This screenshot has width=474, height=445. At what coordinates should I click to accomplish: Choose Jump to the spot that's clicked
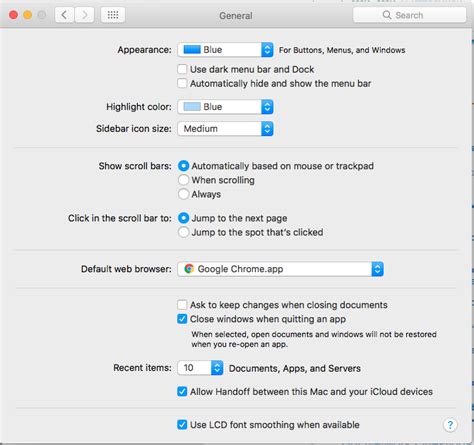click(x=183, y=232)
